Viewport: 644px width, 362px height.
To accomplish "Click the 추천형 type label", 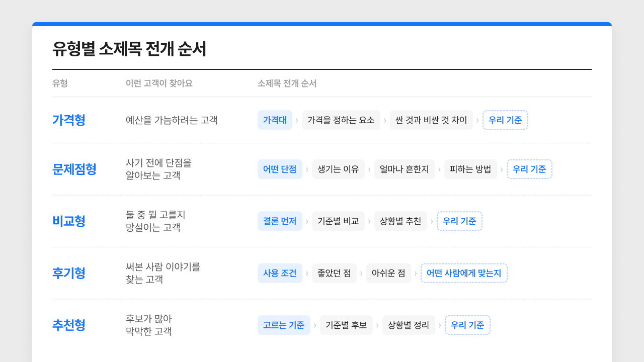I will [69, 325].
